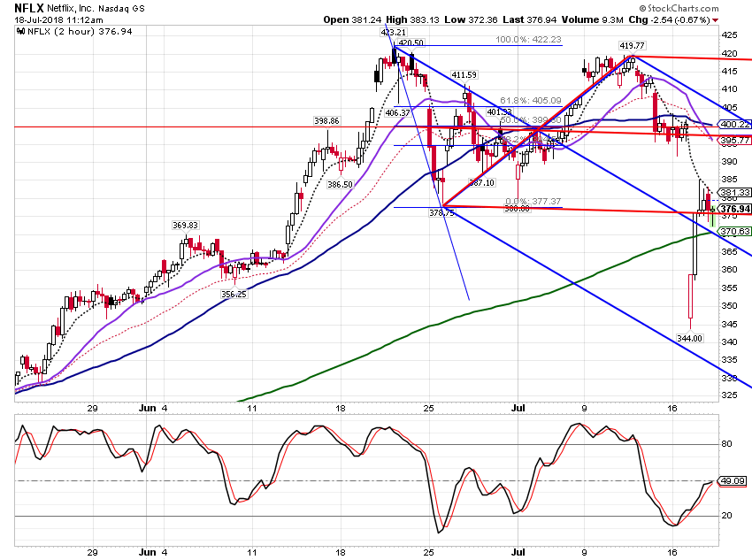Click the 395.77 price tag on the right axis
752x560 pixels.
(734, 141)
